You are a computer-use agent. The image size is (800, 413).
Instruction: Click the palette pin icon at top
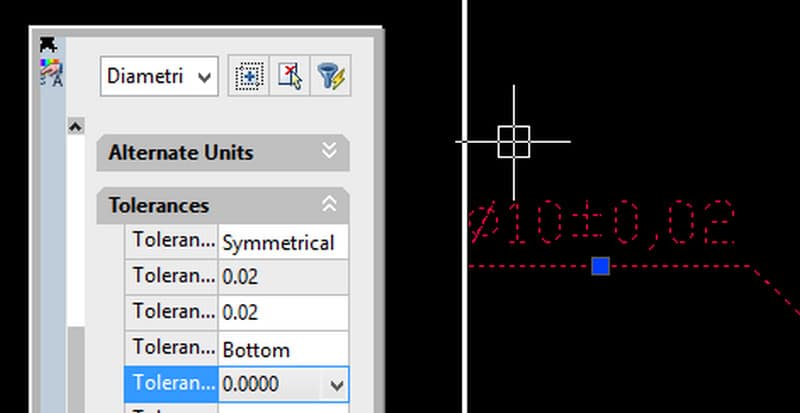48,45
